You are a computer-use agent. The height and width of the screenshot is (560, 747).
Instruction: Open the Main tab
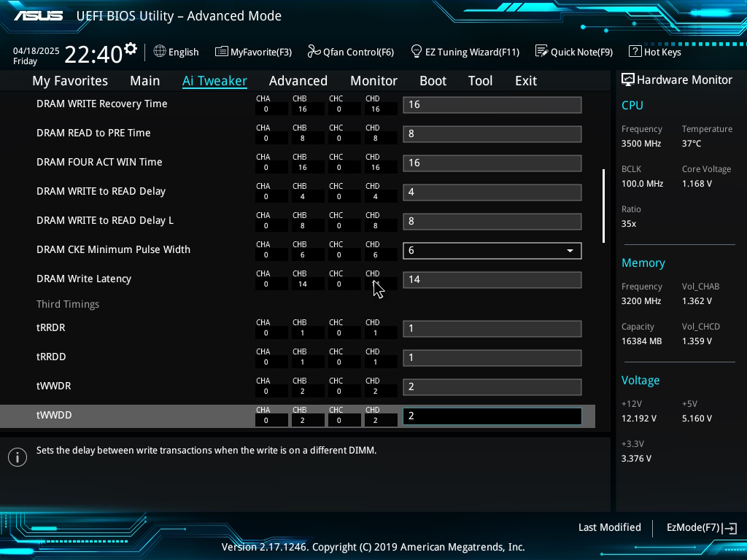tap(145, 81)
